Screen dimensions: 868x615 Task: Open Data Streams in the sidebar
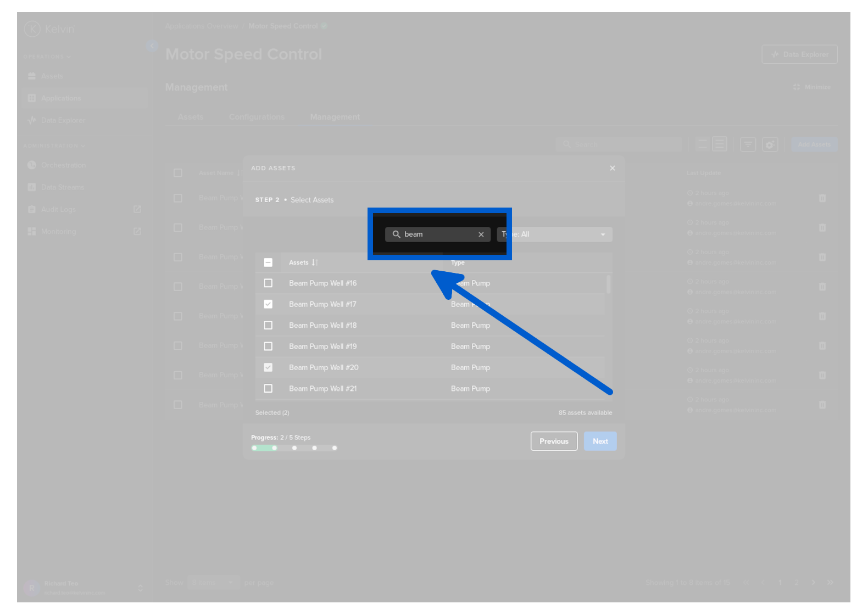(x=62, y=187)
